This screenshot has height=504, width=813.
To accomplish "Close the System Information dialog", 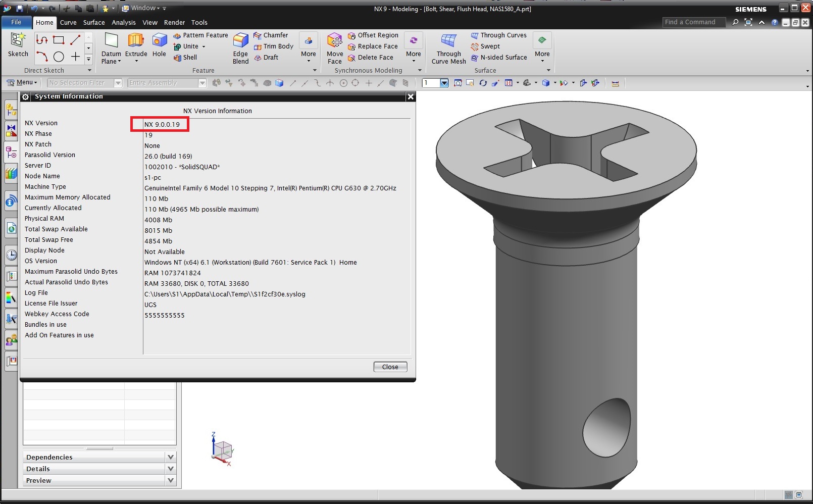I will tap(390, 367).
